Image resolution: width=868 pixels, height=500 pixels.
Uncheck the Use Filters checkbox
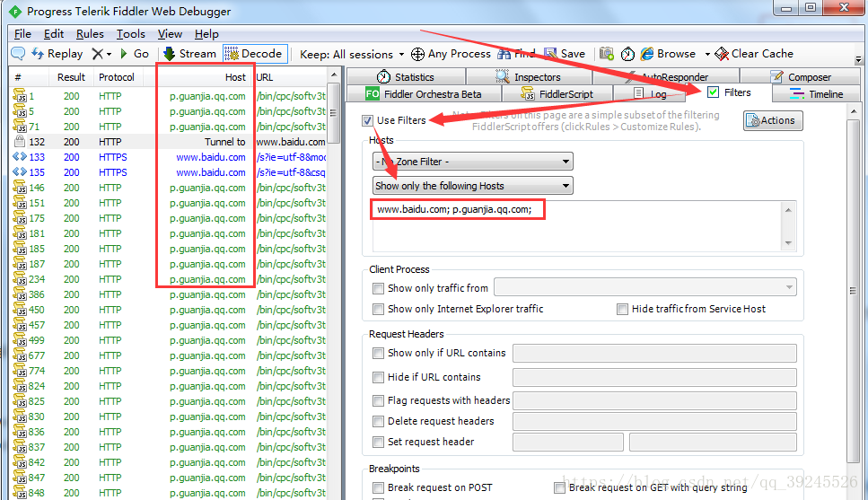[x=367, y=120]
